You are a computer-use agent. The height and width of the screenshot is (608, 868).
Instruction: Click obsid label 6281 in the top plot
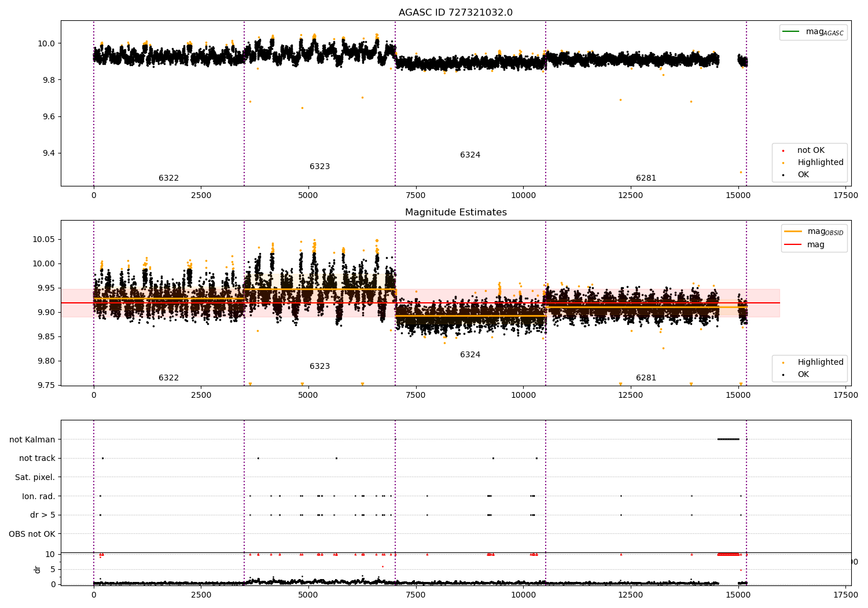click(646, 178)
